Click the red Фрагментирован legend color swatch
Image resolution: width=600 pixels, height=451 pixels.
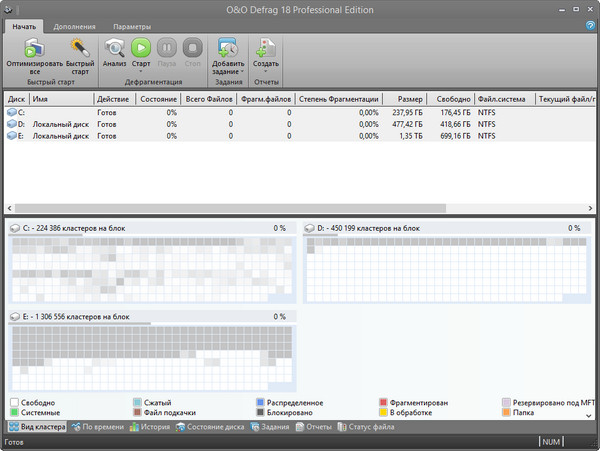383,402
